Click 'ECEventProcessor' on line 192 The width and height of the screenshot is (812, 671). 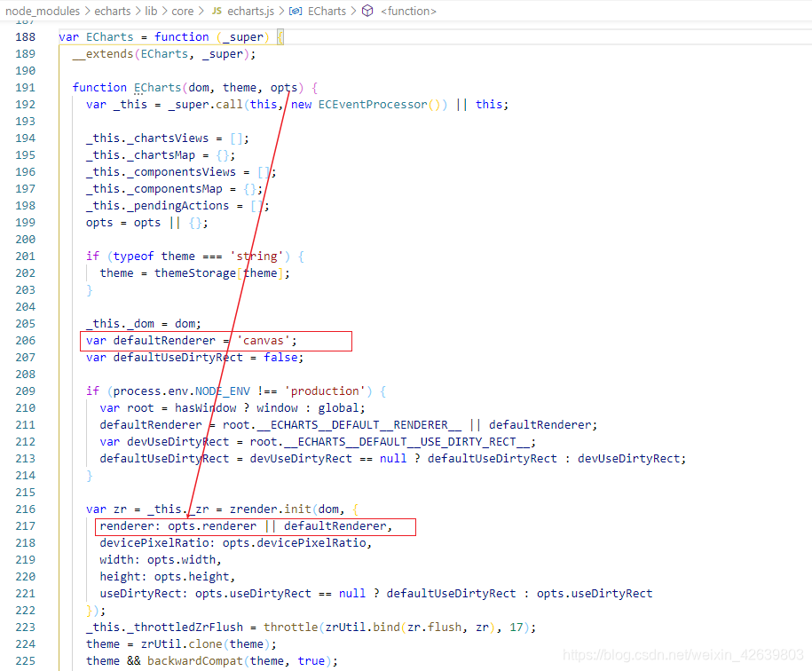click(373, 105)
